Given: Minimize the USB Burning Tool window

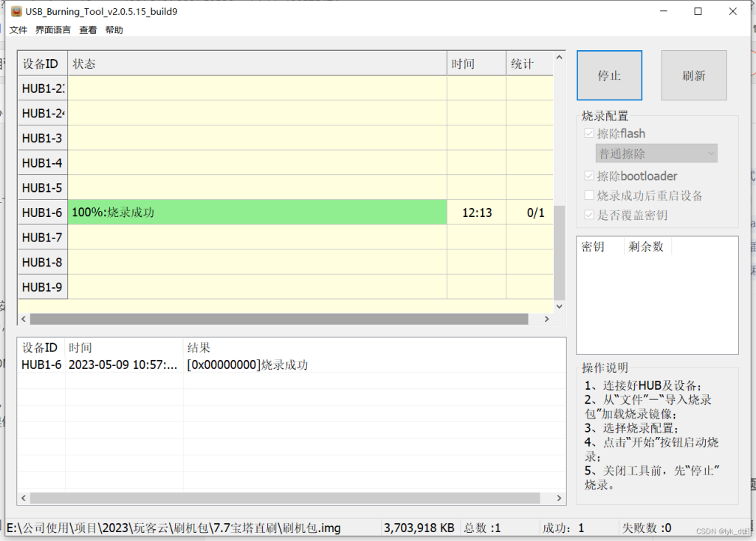Looking at the screenshot, I should pyautogui.click(x=664, y=11).
